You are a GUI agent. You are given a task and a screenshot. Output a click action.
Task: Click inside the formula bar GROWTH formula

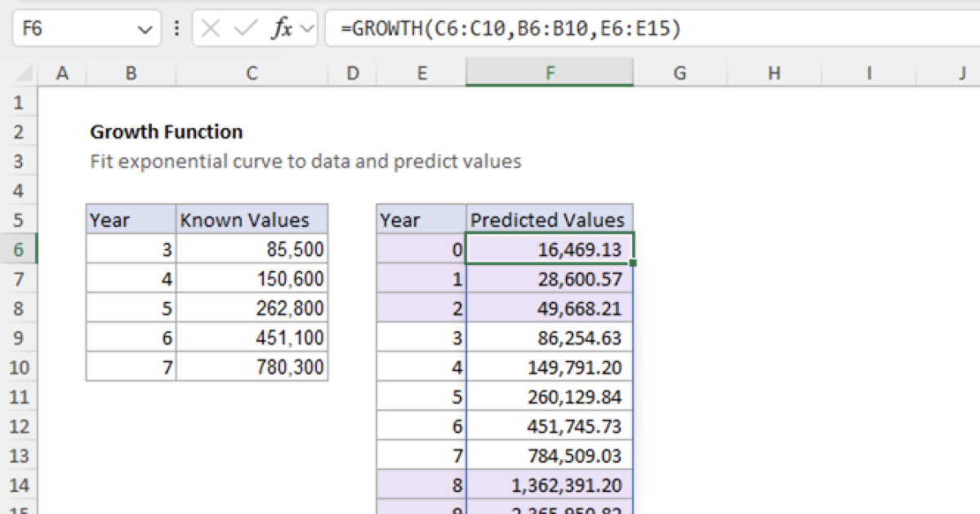coord(449,27)
